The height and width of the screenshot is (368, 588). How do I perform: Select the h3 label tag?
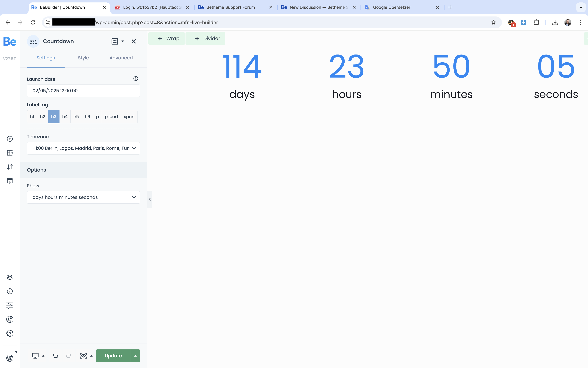(54, 117)
